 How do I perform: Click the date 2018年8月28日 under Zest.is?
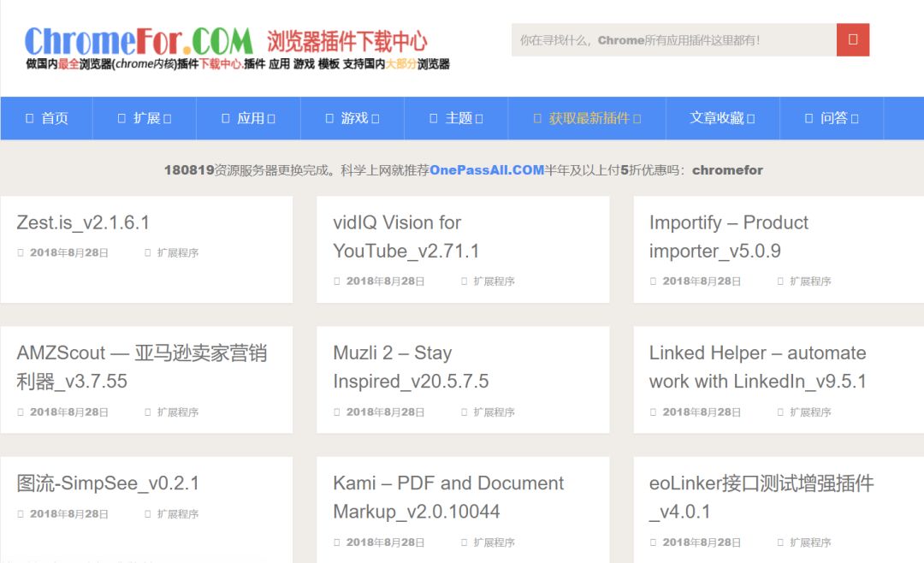pos(69,253)
